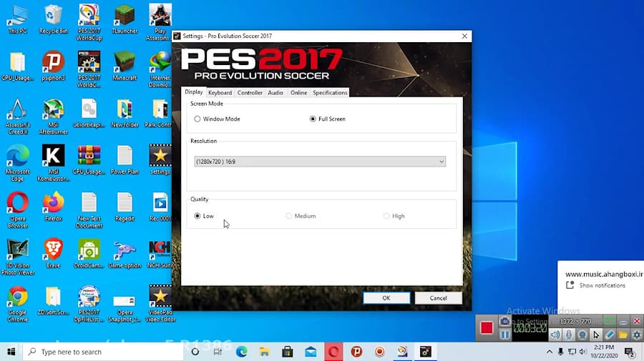This screenshot has width=644, height=361.
Task: Select Game option desktop icon
Action: (125, 254)
